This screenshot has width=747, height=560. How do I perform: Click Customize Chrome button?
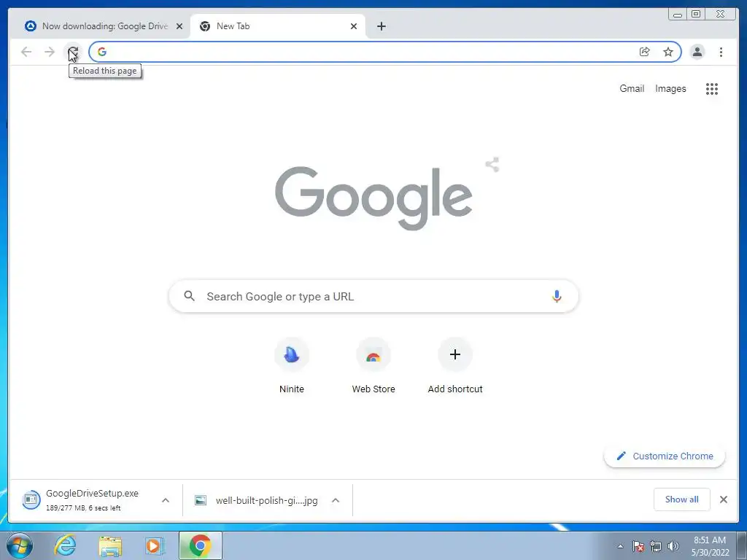(x=665, y=456)
